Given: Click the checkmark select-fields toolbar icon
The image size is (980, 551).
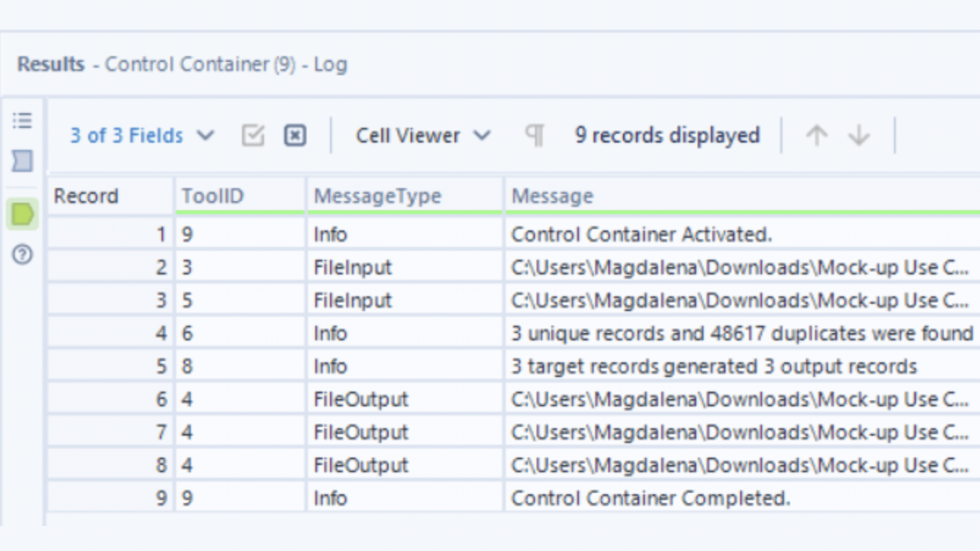Looking at the screenshot, I should [253, 135].
